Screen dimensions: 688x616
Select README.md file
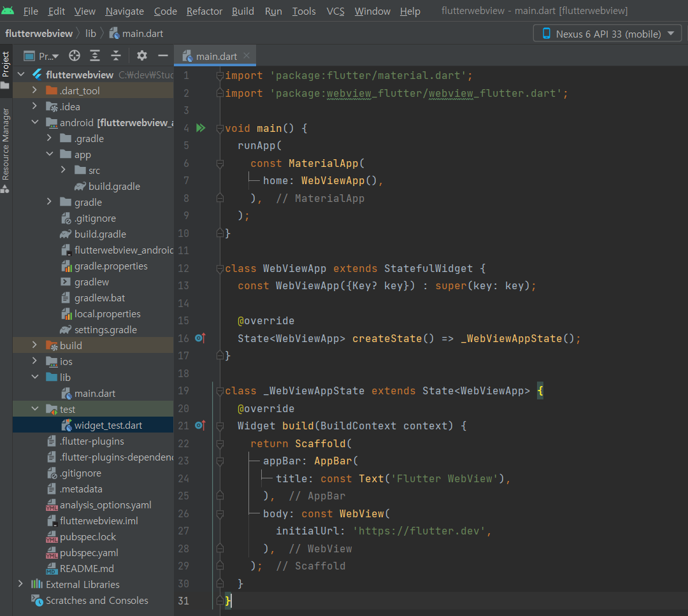(80, 569)
